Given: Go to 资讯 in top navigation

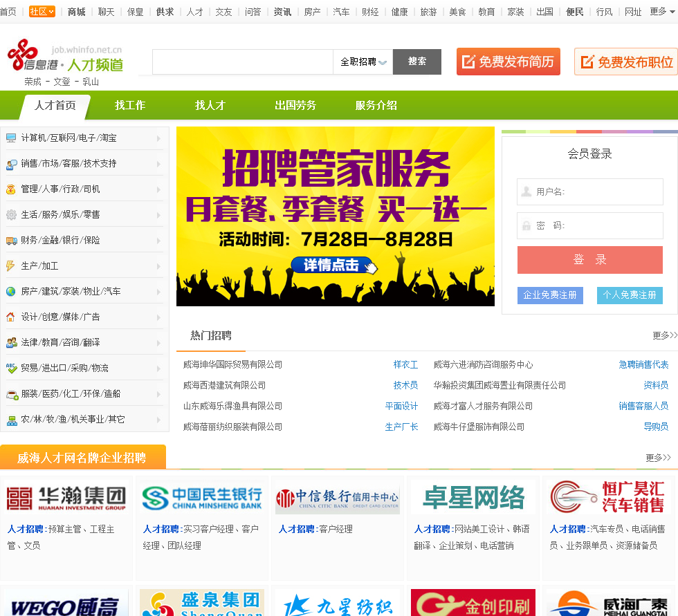Looking at the screenshot, I should [282, 12].
